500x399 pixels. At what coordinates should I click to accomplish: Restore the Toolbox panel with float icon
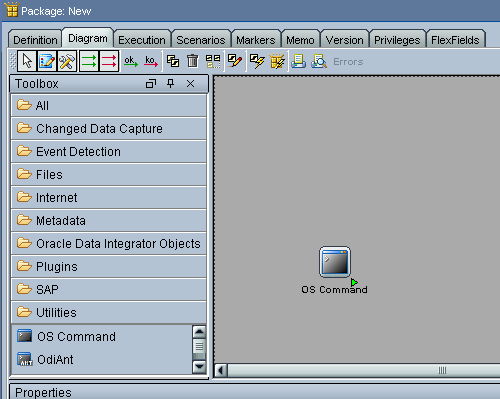[151, 84]
